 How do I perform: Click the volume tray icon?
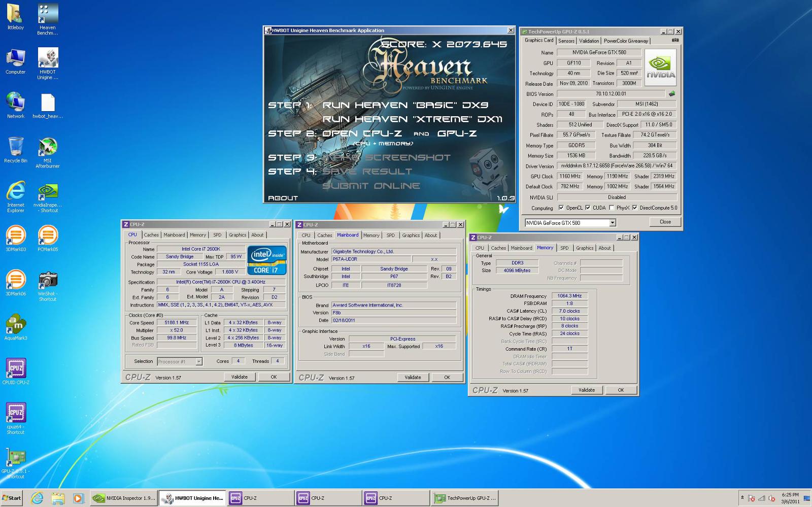[x=771, y=498]
